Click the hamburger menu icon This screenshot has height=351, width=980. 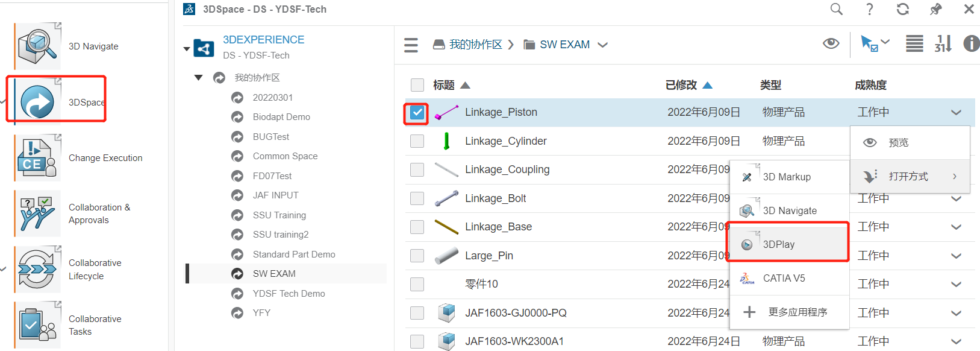(411, 45)
